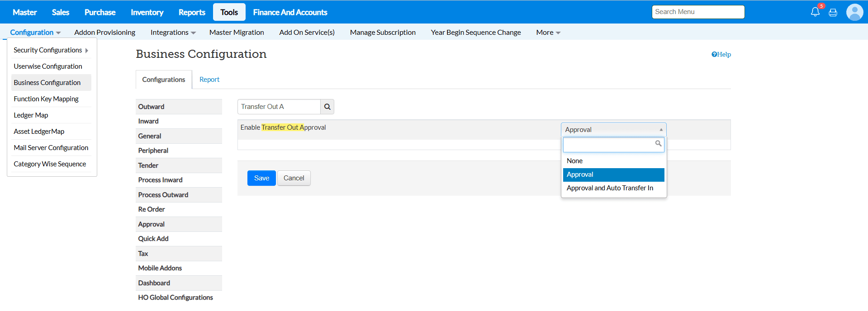The height and width of the screenshot is (311, 868).
Task: Select None option in dropdown list
Action: coord(574,161)
